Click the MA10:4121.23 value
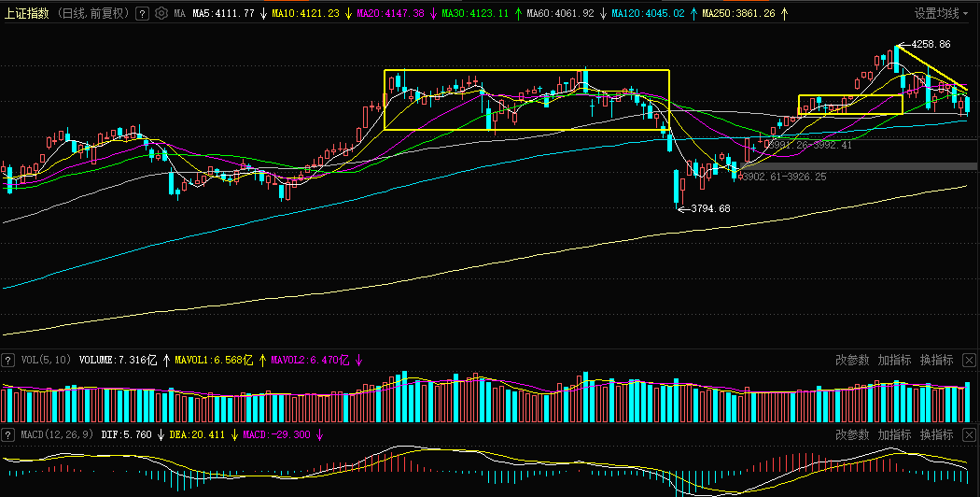Viewport: 980px width, 497px height. click(x=305, y=13)
